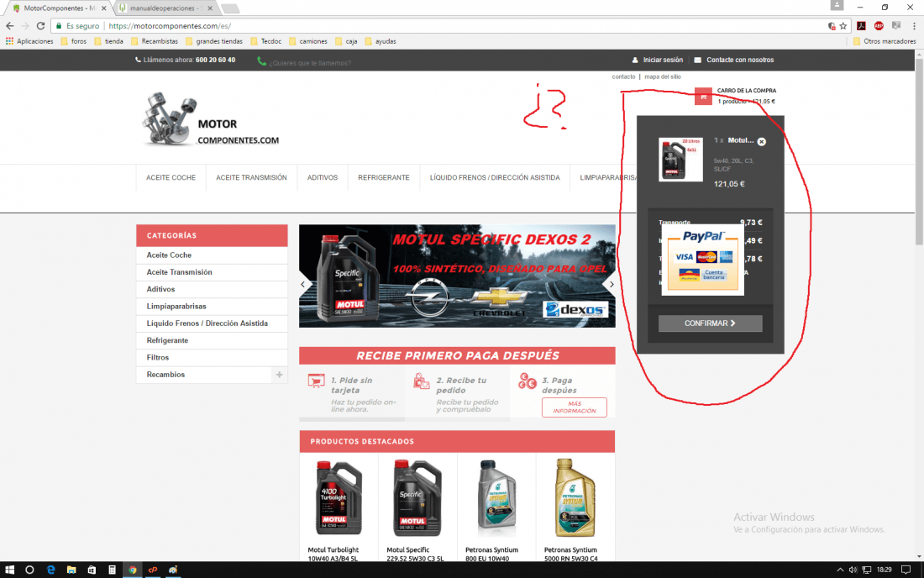
Task: Remove Motul item from cart
Action: click(761, 141)
